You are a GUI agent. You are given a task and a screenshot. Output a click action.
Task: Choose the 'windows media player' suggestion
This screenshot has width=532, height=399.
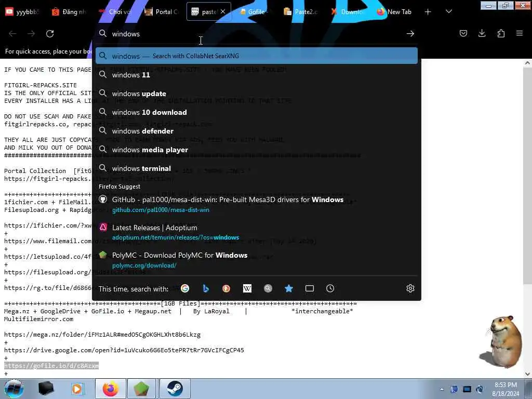257,150
